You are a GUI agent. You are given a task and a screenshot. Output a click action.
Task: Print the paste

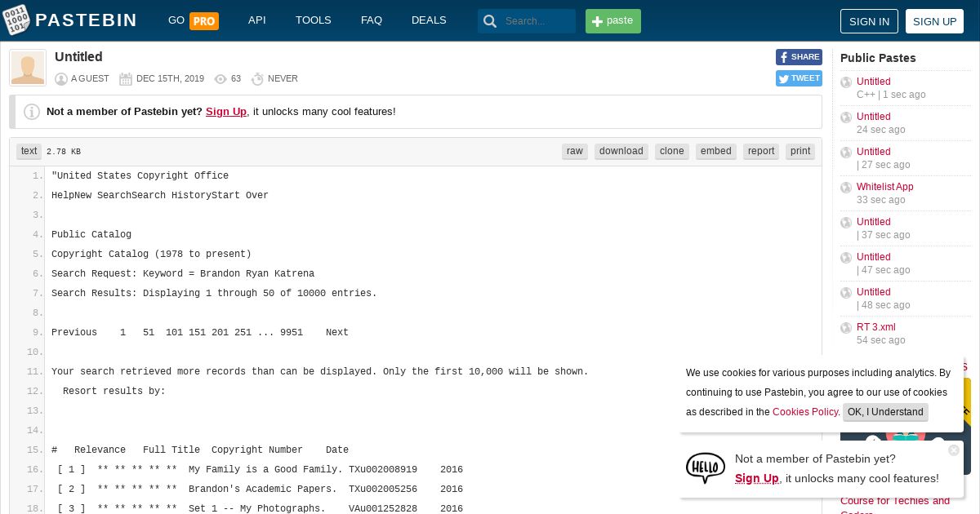click(x=800, y=152)
